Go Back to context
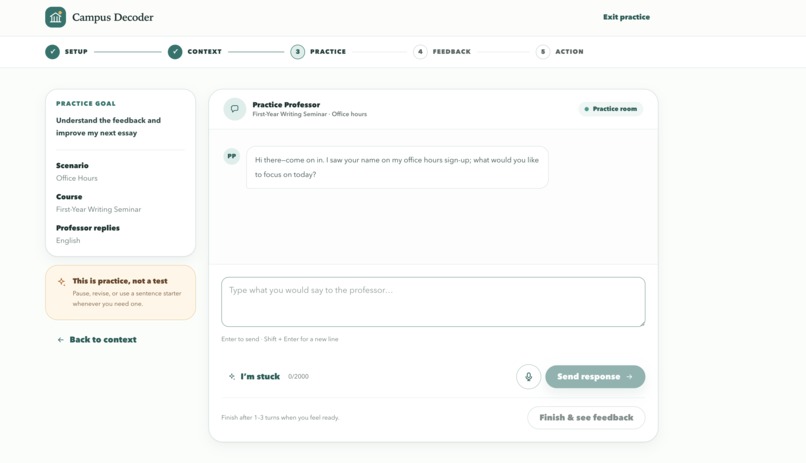The image size is (806, 463). coord(97,340)
